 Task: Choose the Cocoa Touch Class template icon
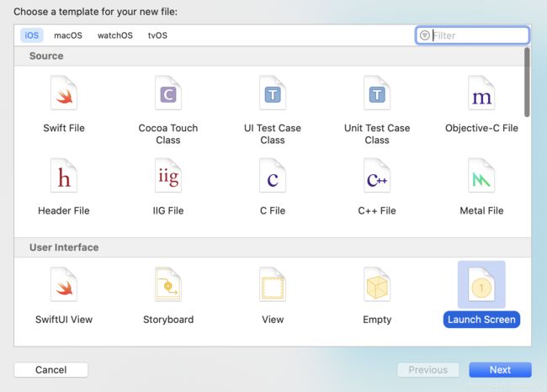pyautogui.click(x=168, y=93)
